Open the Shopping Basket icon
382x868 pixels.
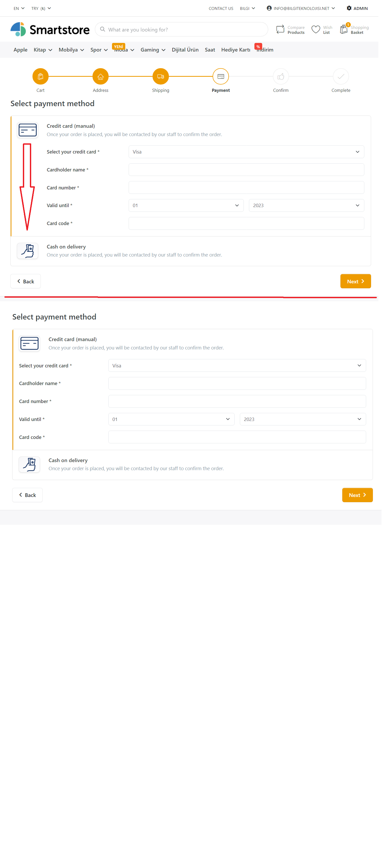pyautogui.click(x=344, y=29)
